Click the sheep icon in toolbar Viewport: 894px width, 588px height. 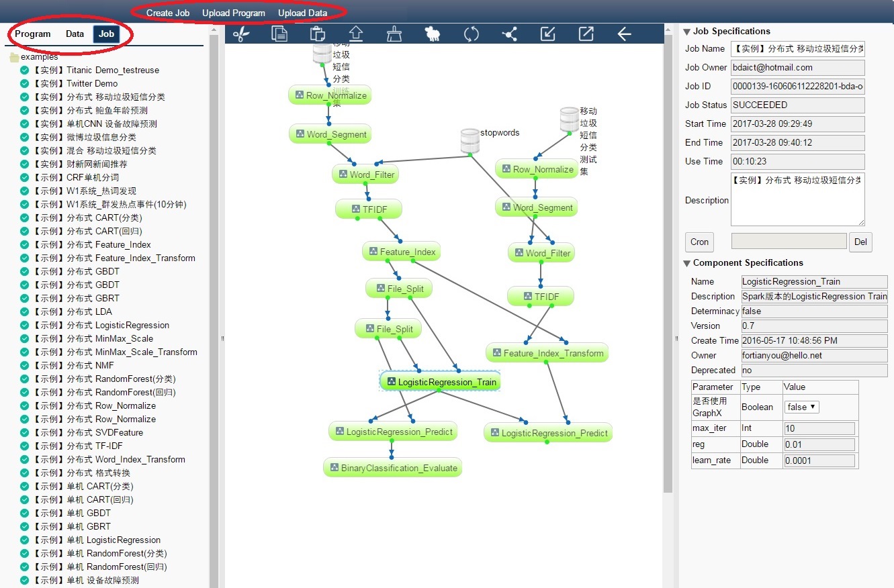[433, 34]
